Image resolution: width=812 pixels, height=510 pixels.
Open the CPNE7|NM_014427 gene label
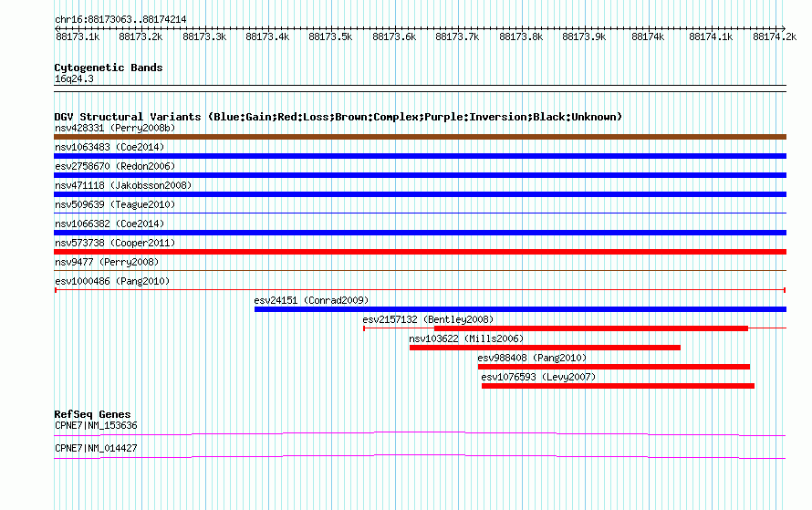96,448
